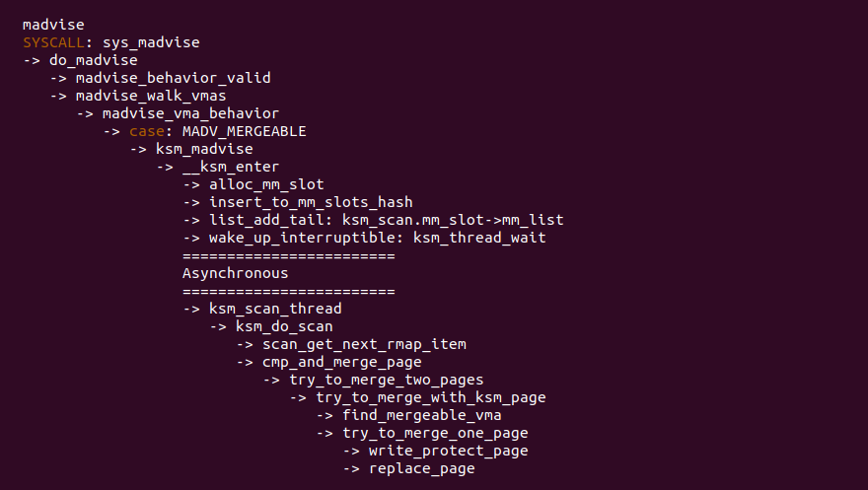Click the madvise_behavior_valid line
This screenshot has width=868, height=490.
pyautogui.click(x=173, y=77)
